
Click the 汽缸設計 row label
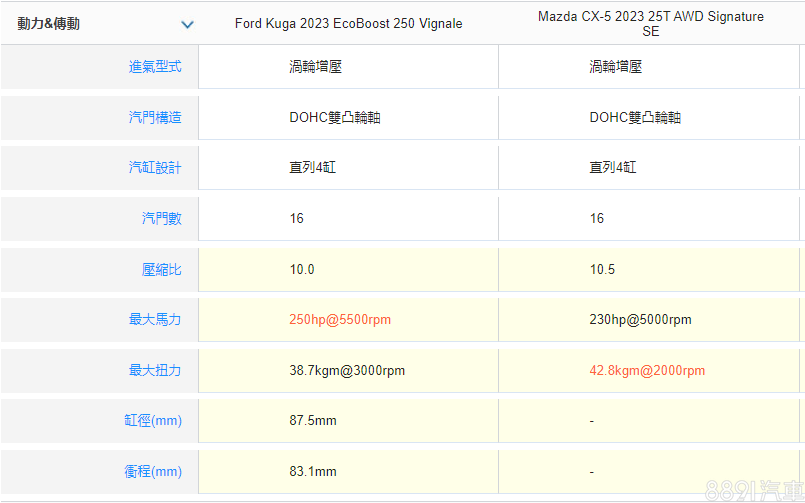tap(155, 168)
